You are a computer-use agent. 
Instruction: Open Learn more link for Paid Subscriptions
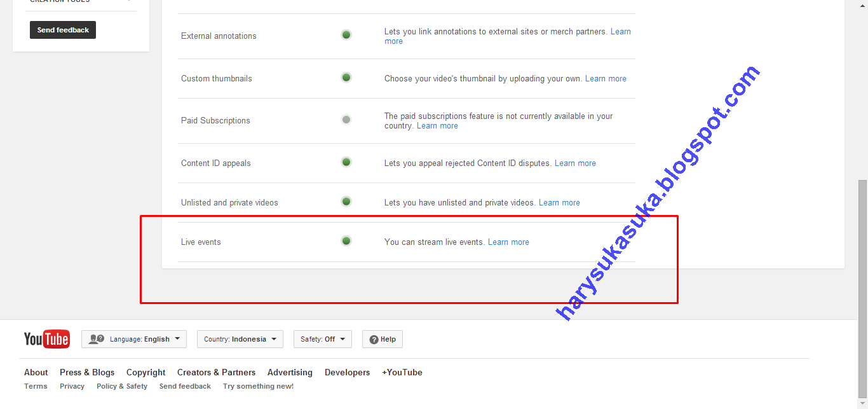point(437,125)
